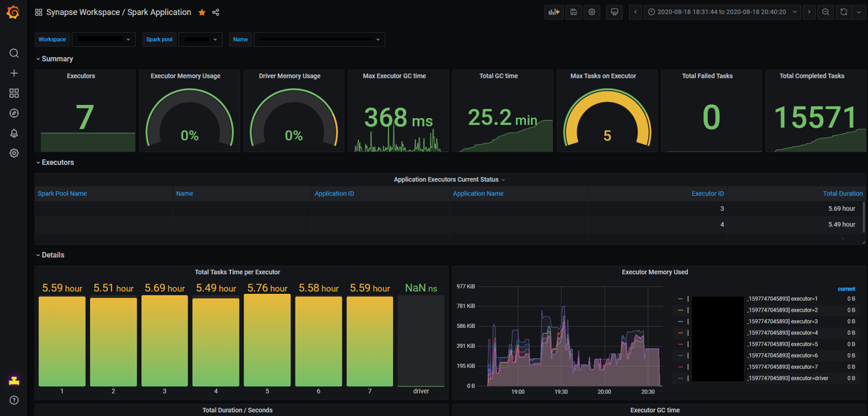Image resolution: width=868 pixels, height=416 pixels.
Task: Zoom out the time range magnifier icon
Action: coord(826,12)
